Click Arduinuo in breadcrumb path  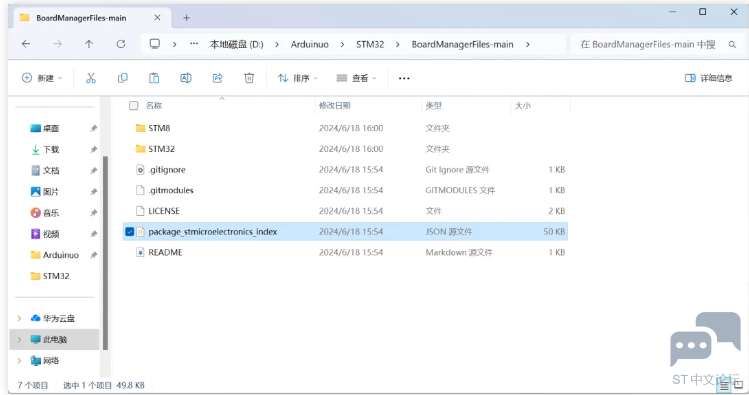310,44
